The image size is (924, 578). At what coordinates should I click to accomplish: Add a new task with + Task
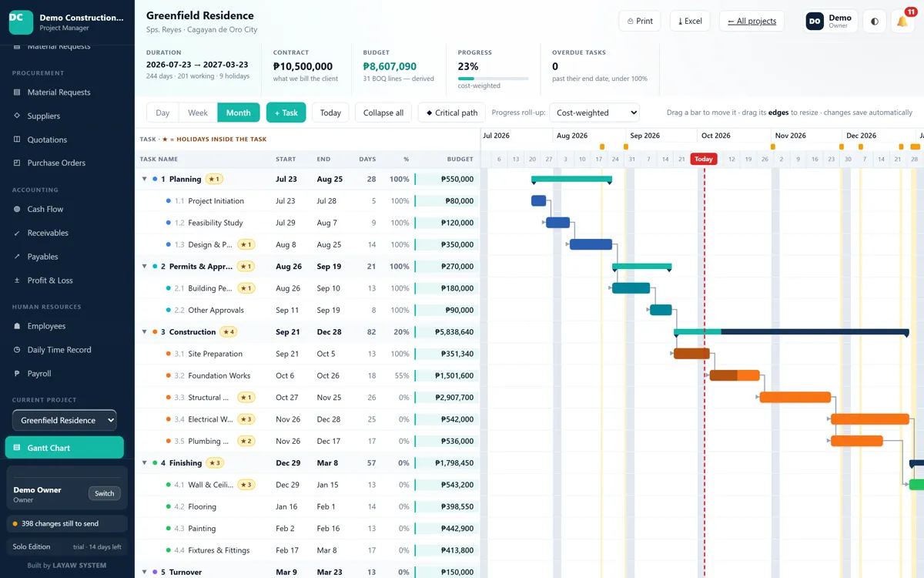coord(286,113)
